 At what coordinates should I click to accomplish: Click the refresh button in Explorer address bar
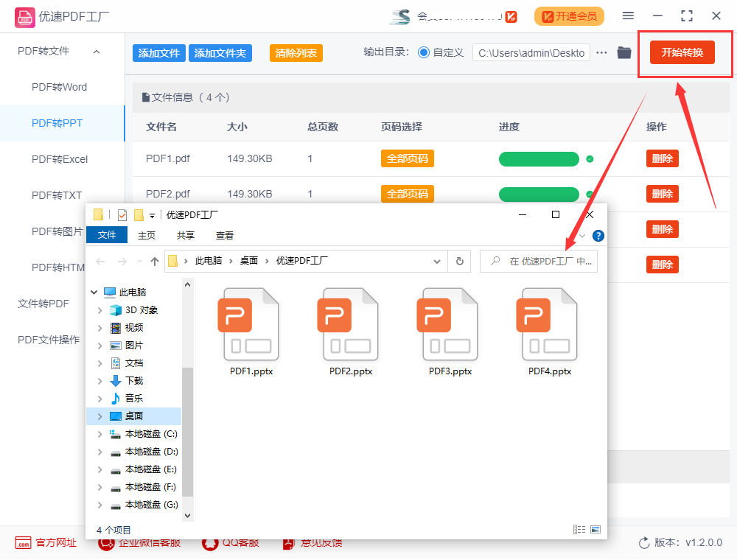tap(460, 261)
